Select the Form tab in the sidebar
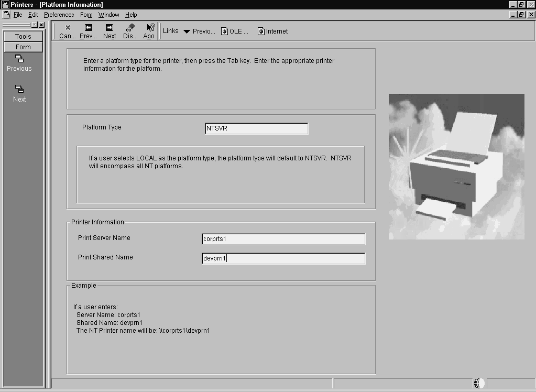Viewport: 536px width, 392px height. coord(23,47)
